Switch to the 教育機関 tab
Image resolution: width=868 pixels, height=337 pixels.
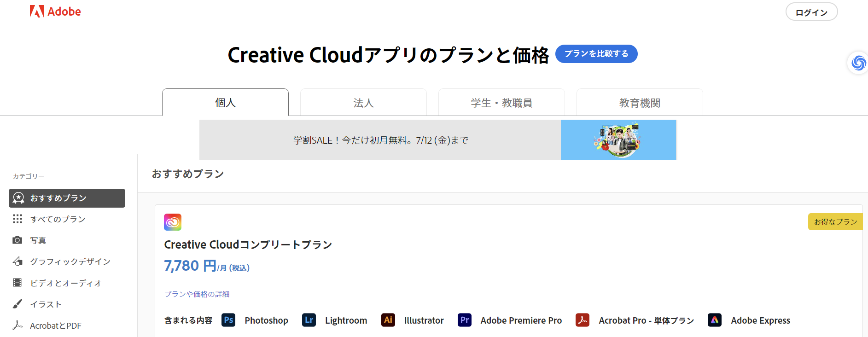pos(640,102)
